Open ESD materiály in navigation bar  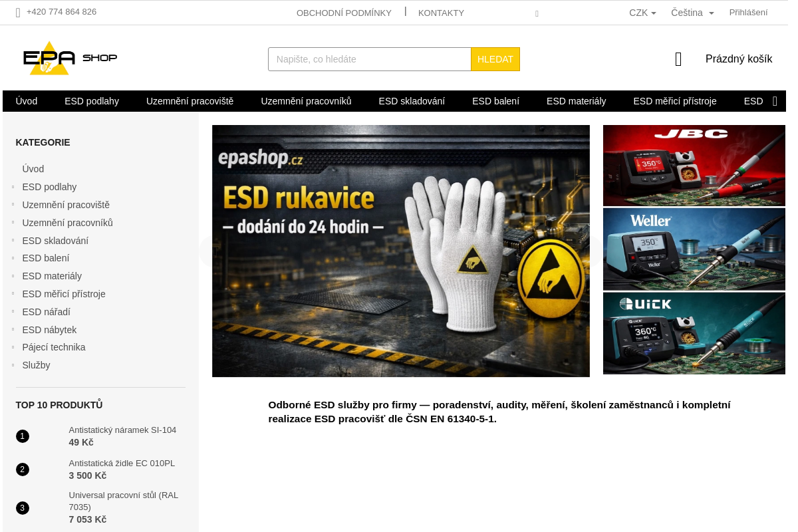click(x=576, y=101)
